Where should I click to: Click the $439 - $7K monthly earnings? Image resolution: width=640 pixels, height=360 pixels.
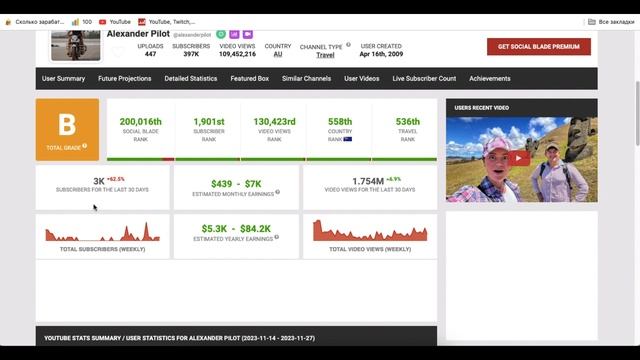click(236, 184)
